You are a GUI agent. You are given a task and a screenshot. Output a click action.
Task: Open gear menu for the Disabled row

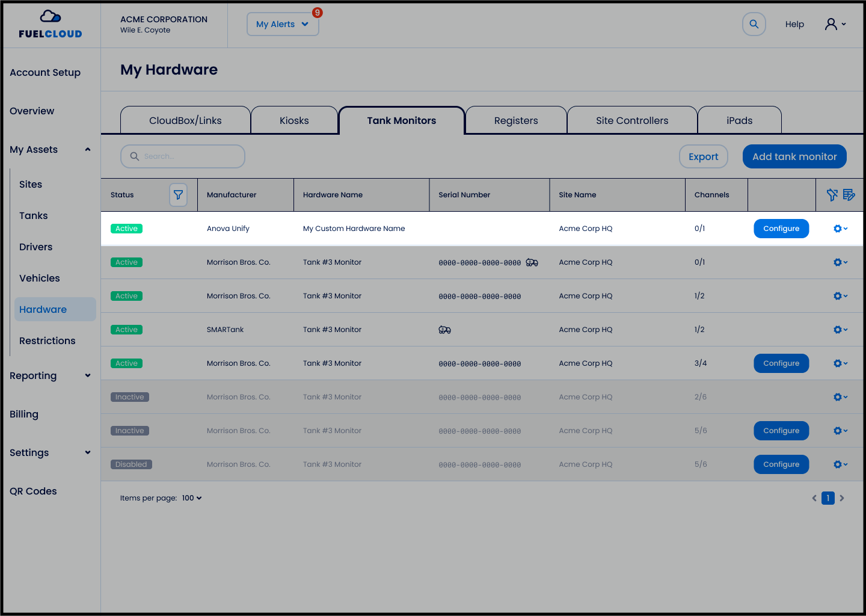pyautogui.click(x=840, y=464)
